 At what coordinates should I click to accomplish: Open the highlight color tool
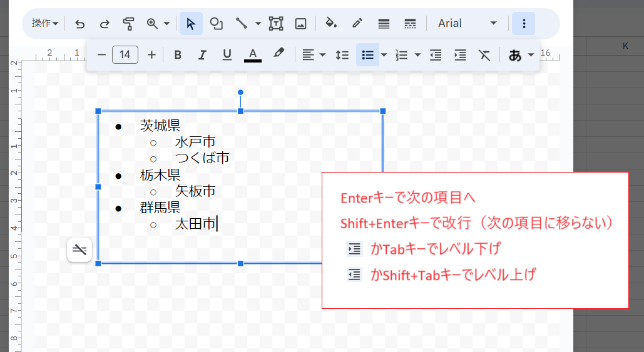point(279,54)
